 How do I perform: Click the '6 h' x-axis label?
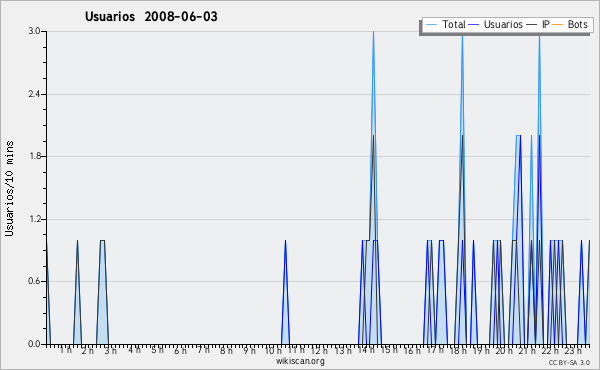[180, 350]
